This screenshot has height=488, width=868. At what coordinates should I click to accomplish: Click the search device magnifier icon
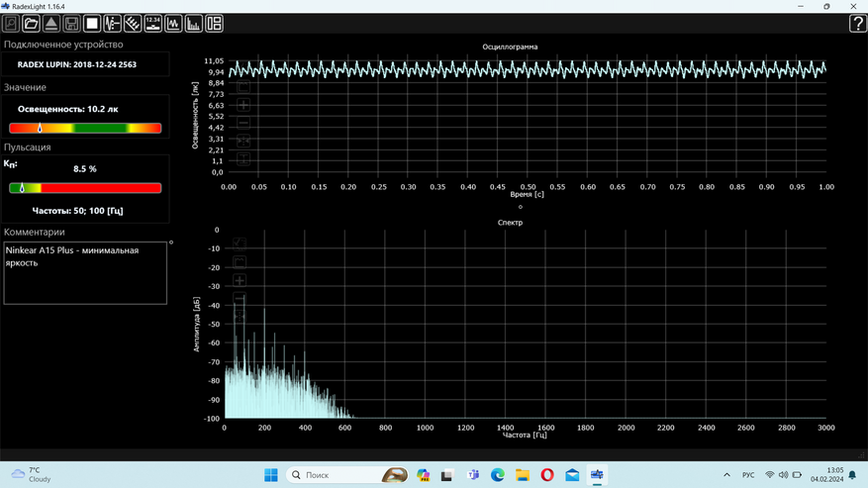11,24
